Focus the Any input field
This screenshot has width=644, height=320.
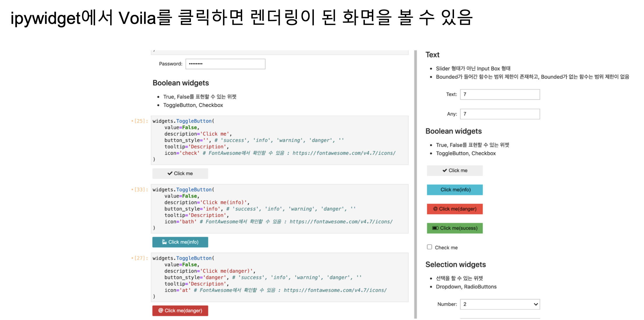click(500, 114)
